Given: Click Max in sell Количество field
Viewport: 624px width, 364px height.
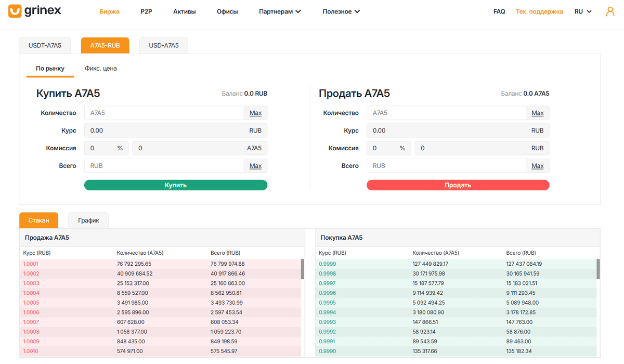Looking at the screenshot, I should click(538, 113).
